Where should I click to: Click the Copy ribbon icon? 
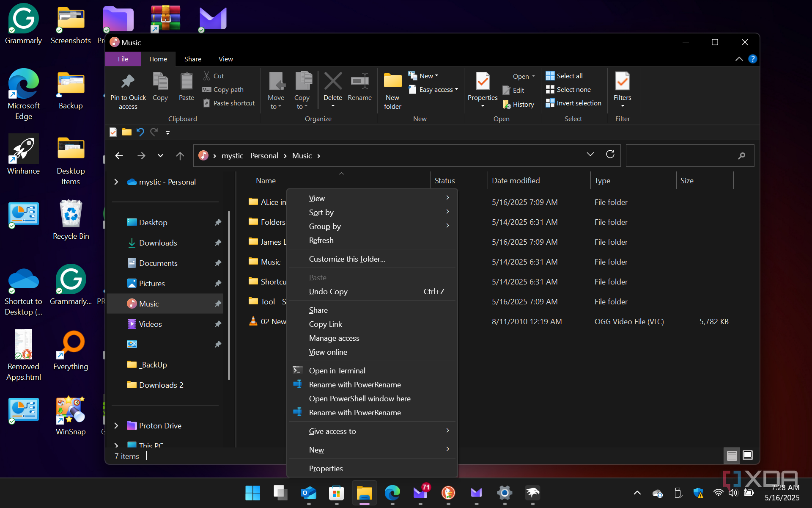coord(160,82)
